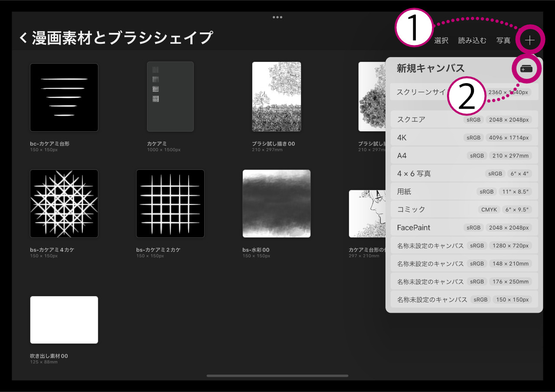Select the FacePaint canvas preset
The height and width of the screenshot is (392, 555).
pyautogui.click(x=464, y=227)
